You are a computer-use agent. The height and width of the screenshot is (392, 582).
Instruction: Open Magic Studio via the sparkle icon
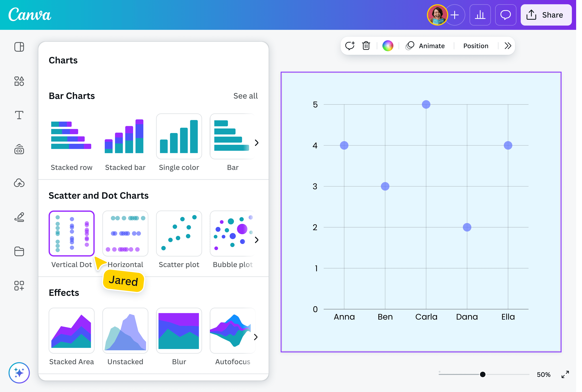point(19,373)
